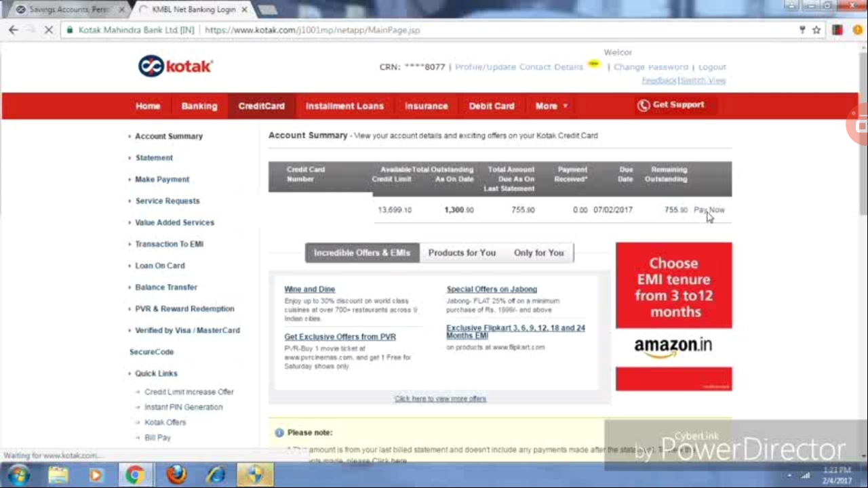The height and width of the screenshot is (488, 868).
Task: Open Balance Transfer in sidebar
Action: [x=166, y=287]
